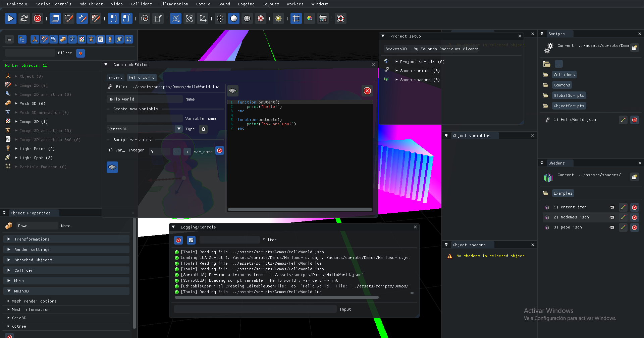
Task: Switch to the ertert editor tab
Action: pyautogui.click(x=115, y=77)
